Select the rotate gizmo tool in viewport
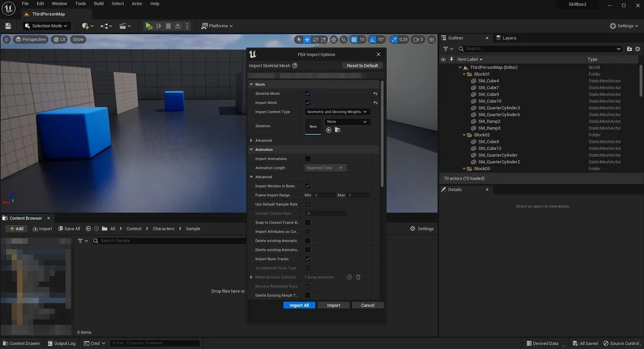Screen dimensions: 644x349 tap(315, 39)
